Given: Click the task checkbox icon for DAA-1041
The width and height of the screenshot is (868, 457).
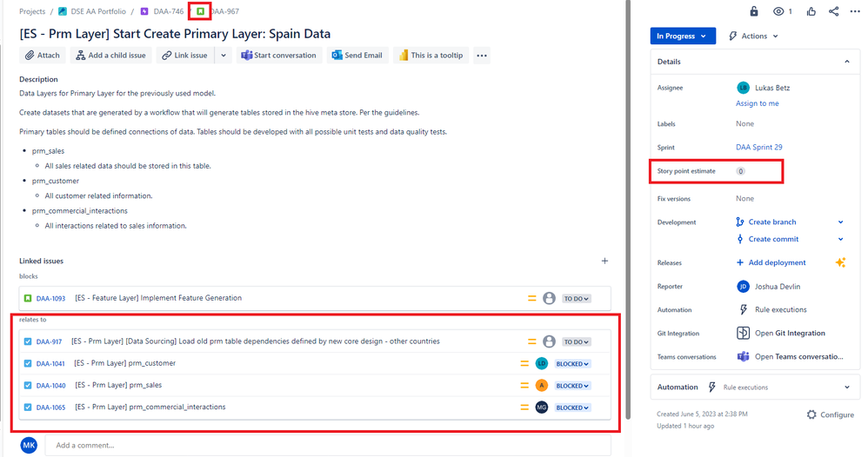Looking at the screenshot, I should pyautogui.click(x=28, y=363).
